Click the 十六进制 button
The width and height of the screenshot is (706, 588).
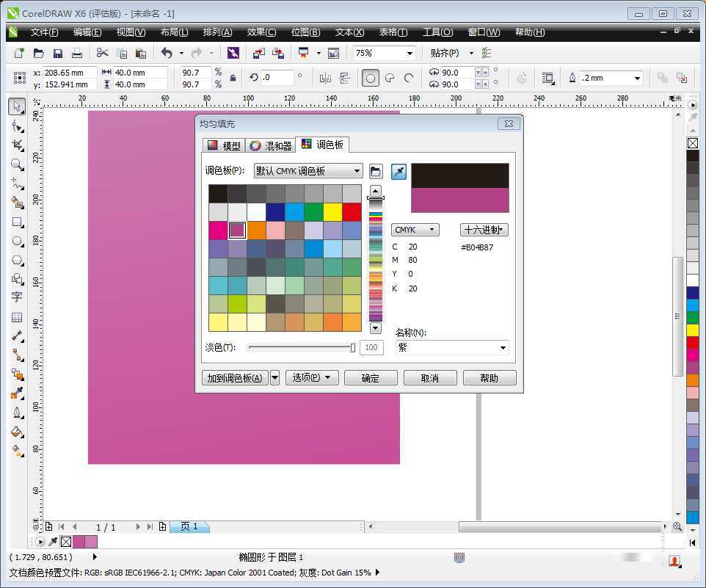click(x=485, y=229)
